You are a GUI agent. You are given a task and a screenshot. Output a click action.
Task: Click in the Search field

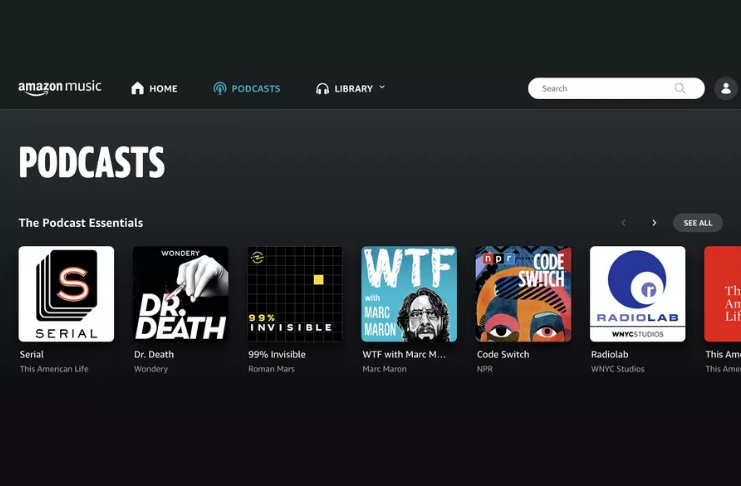click(x=616, y=88)
